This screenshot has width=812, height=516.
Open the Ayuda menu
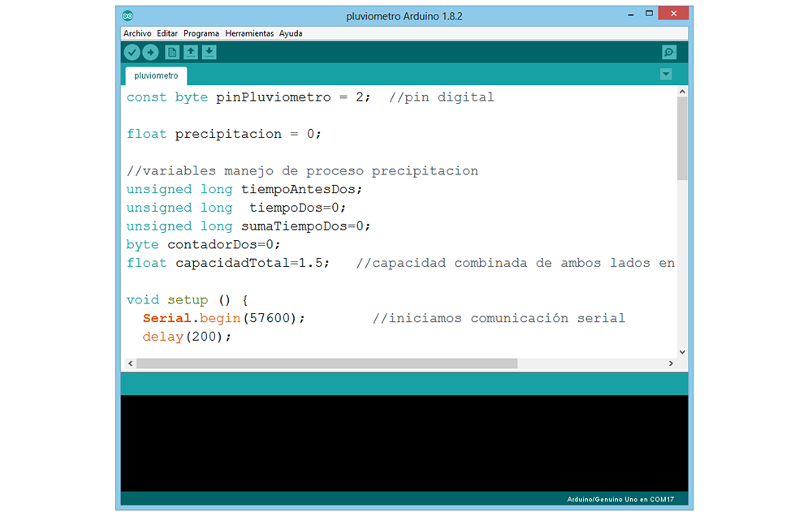[291, 33]
